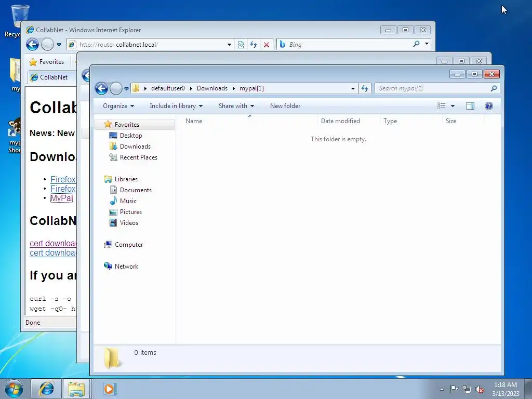532x399 pixels.
Task: Open Music library
Action: (128, 201)
